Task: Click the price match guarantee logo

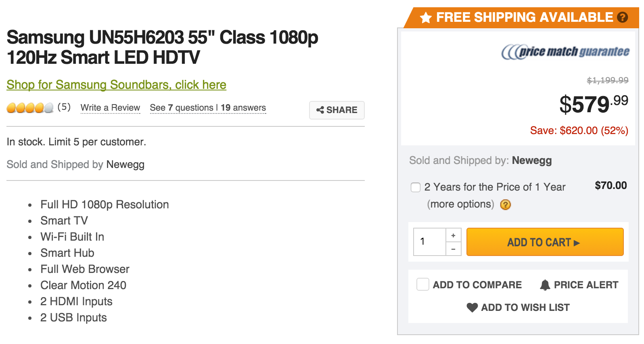Action: (565, 52)
